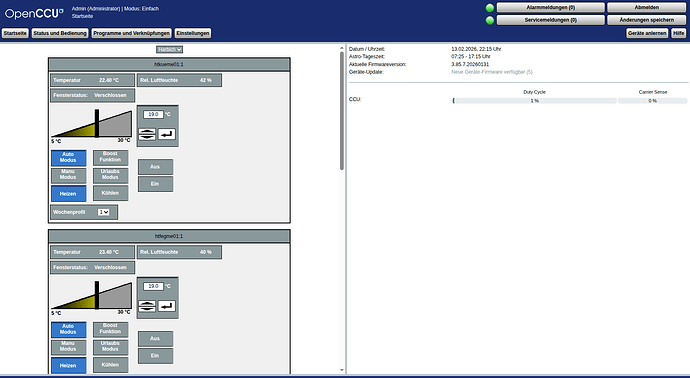690x378 pixels.
Task: Click the date 13.02.2026, 22:15 Uhr
Action: 476,49
